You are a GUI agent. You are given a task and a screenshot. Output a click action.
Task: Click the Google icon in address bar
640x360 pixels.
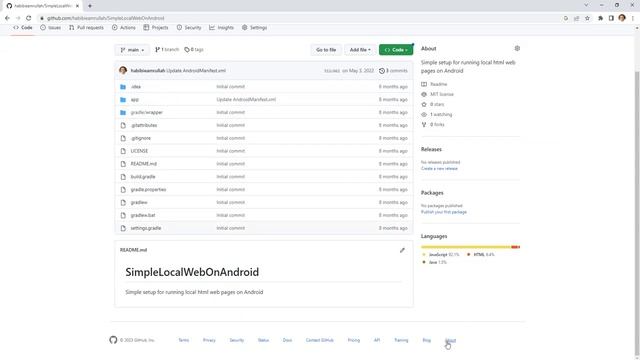tap(566, 18)
